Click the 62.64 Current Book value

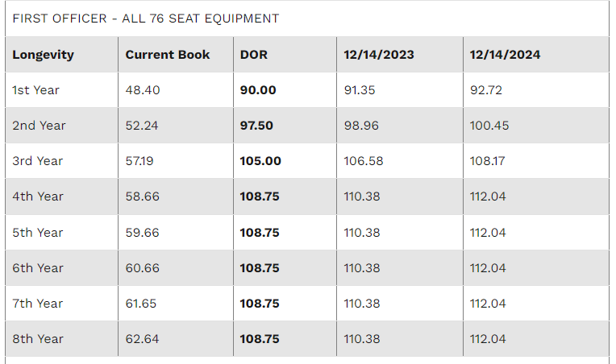[x=143, y=339]
